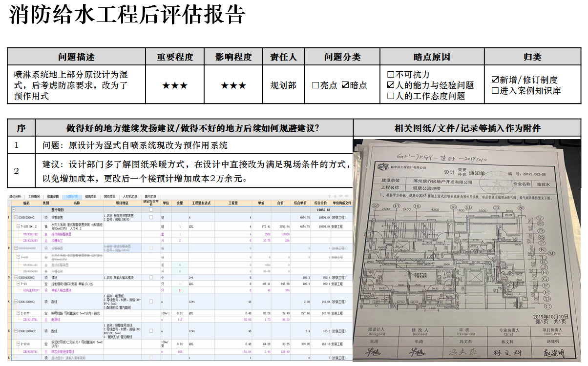Click the 项目特征 column header

123,203
